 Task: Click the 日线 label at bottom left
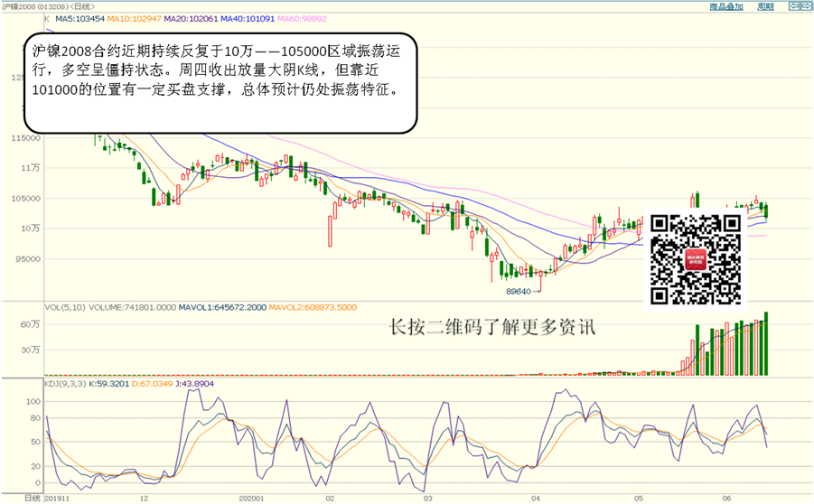[32, 498]
